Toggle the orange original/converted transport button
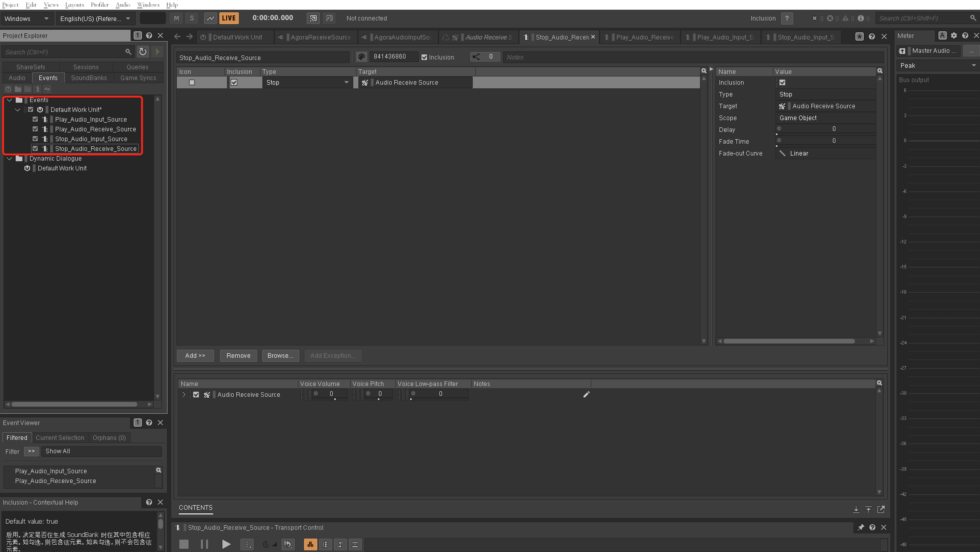Viewport: 980px width, 552px height. 311,544
